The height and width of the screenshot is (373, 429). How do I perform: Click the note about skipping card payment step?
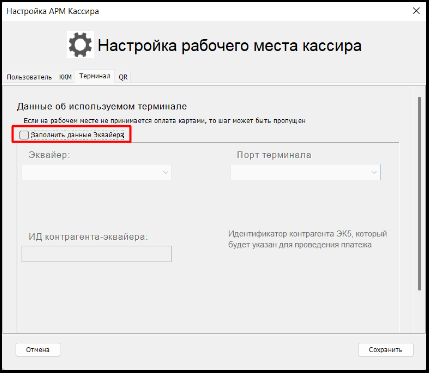click(164, 121)
